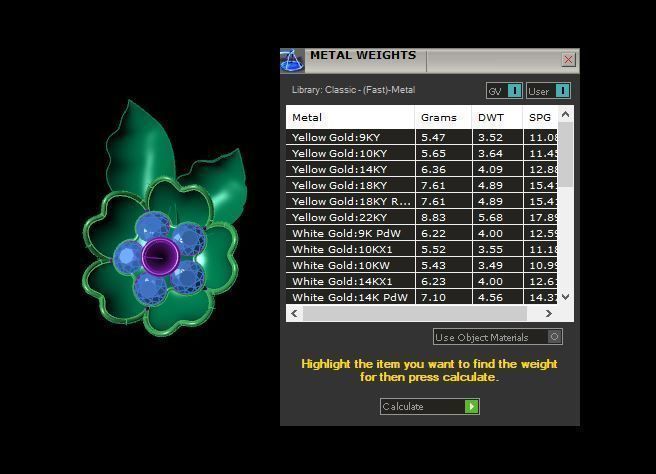Click the 3.52 DWT value
The image size is (656, 474).
point(490,138)
